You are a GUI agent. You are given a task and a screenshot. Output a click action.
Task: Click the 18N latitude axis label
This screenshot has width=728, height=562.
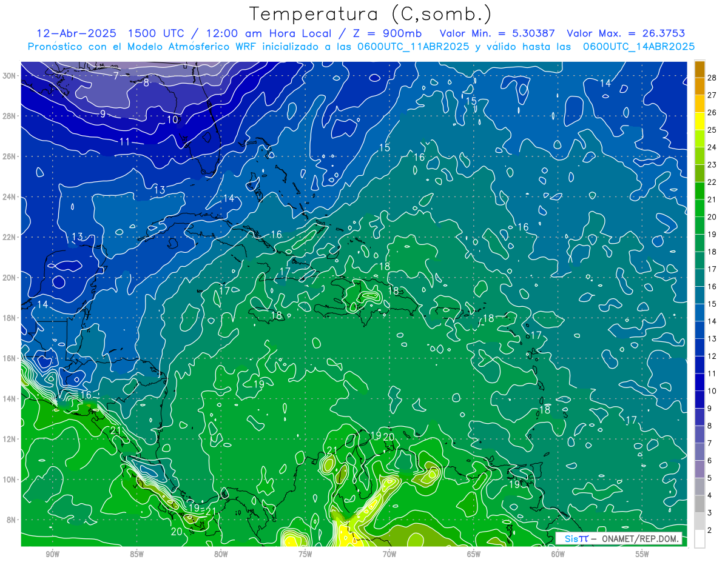[10, 318]
